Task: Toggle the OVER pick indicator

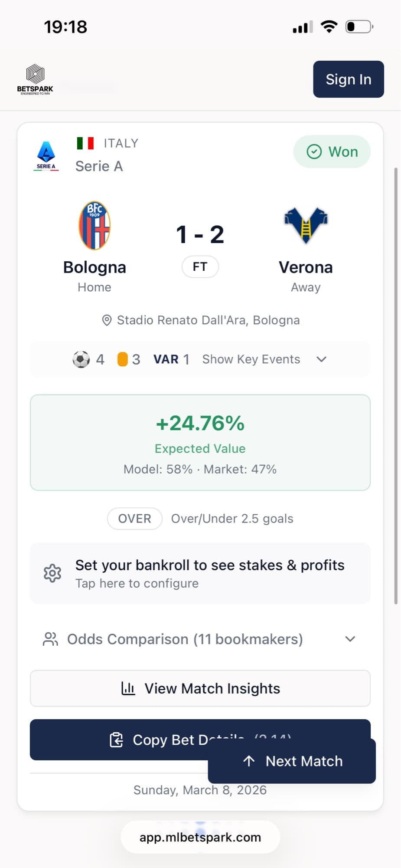Action: (x=134, y=518)
